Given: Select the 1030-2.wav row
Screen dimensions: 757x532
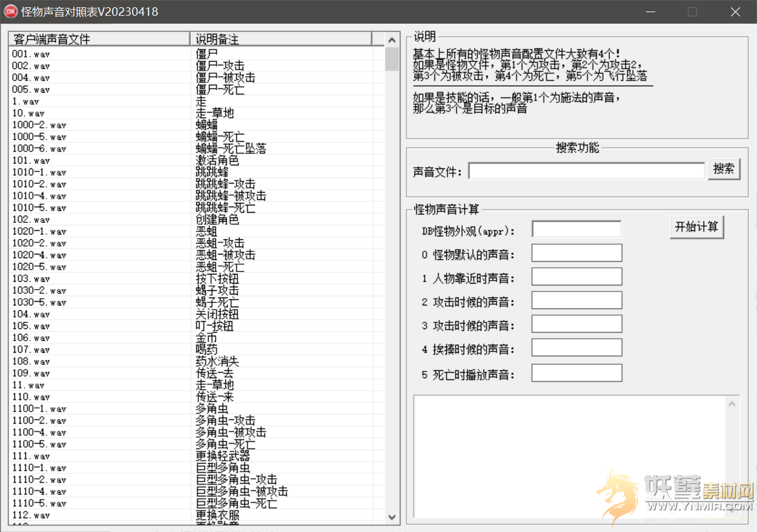Looking at the screenshot, I should pyautogui.click(x=197, y=290).
